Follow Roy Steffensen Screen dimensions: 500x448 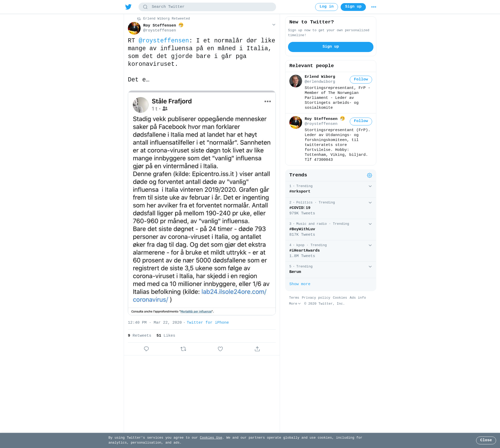point(361,121)
